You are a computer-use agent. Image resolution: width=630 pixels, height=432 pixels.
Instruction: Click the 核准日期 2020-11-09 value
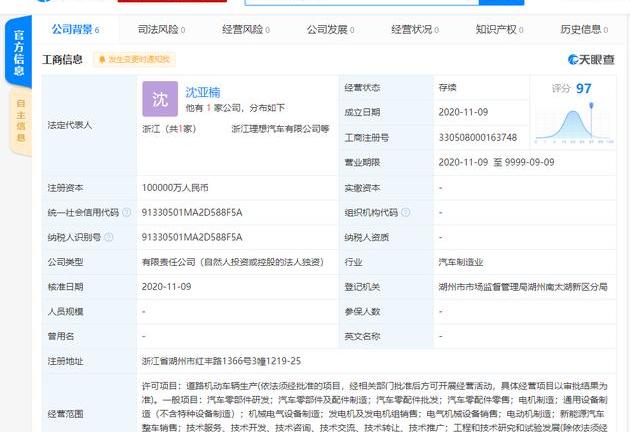click(x=166, y=287)
